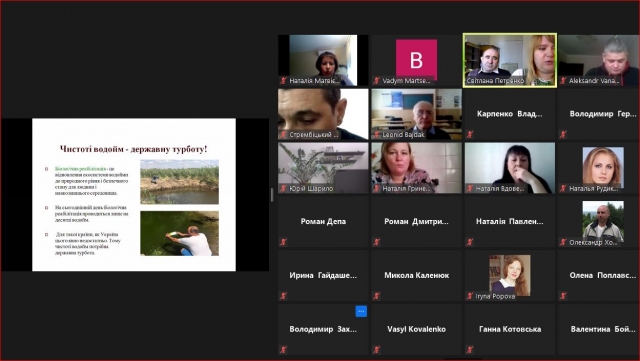The height and width of the screenshot is (361, 640).
Task: Click muted mic icon on Володимир Гер tile
Action: (x=563, y=134)
